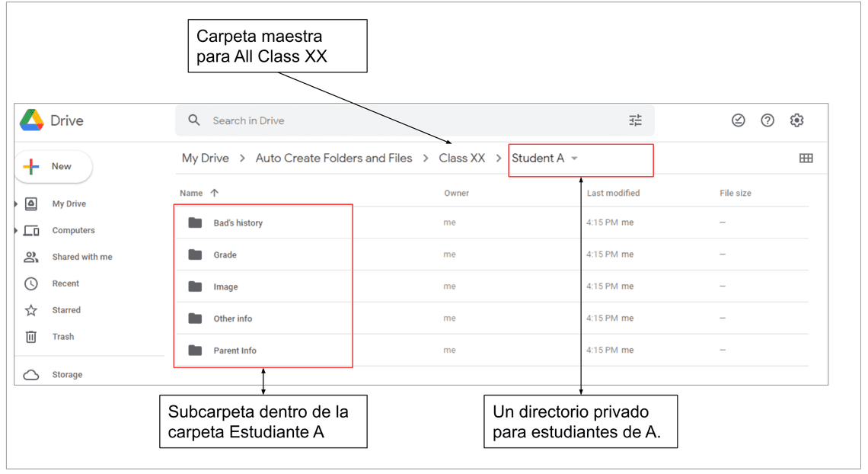Expand the My Drive tree arrow
Image resolution: width=868 pixels, height=474 pixels.
pos(17,204)
